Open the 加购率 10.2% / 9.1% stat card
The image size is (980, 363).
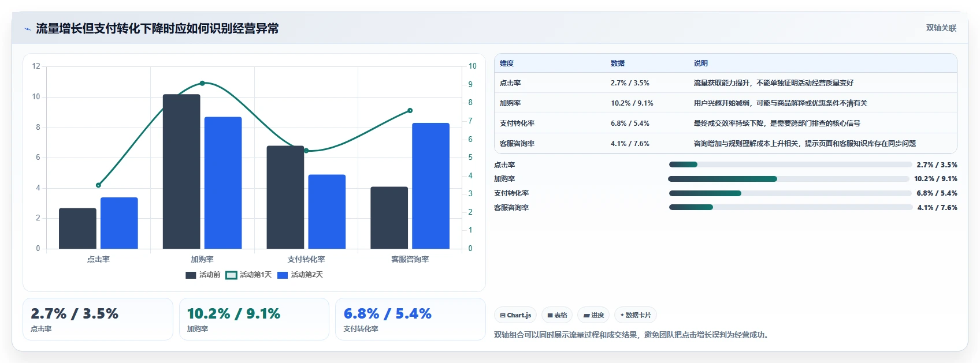click(254, 319)
